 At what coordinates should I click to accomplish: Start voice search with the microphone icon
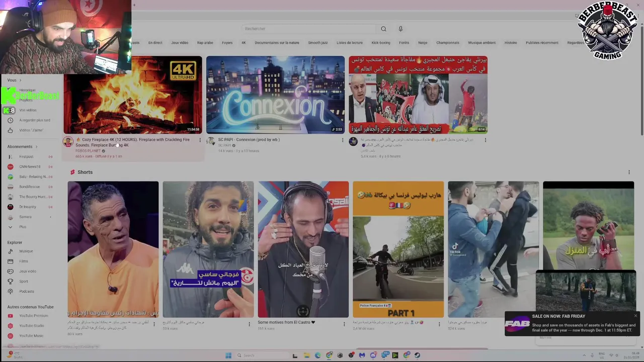click(400, 29)
